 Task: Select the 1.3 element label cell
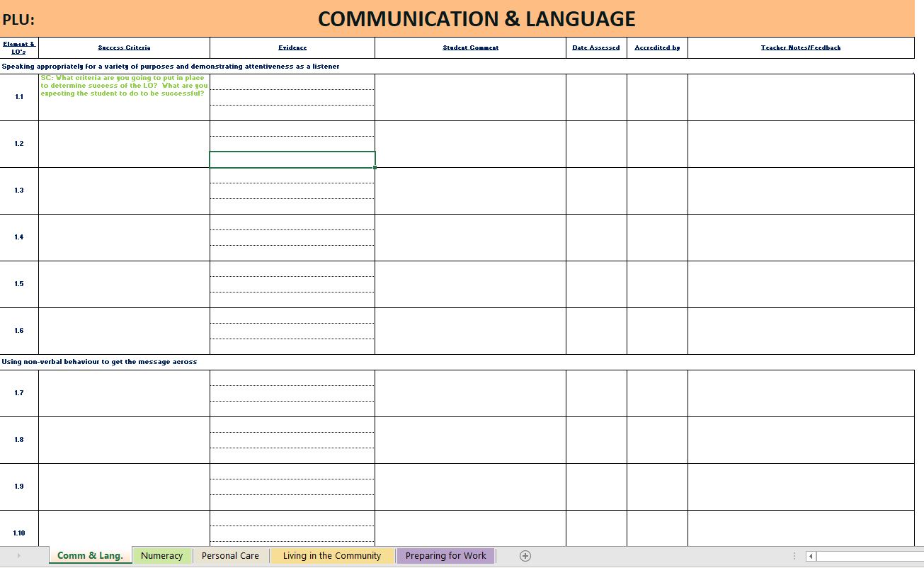pyautogui.click(x=19, y=191)
